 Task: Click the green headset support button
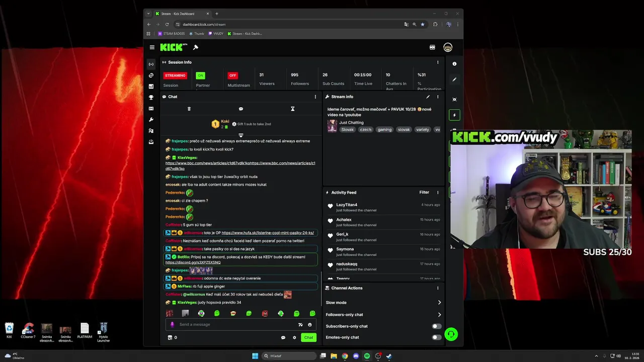click(451, 334)
